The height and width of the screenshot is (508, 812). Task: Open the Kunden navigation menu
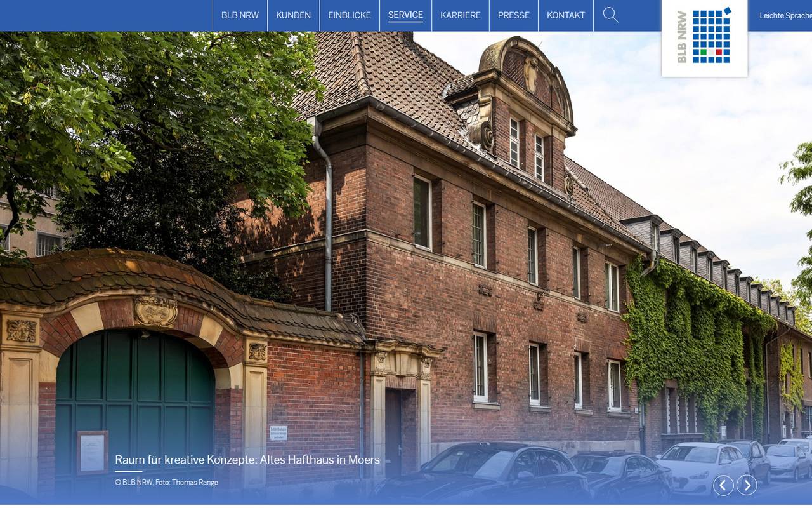pos(293,15)
